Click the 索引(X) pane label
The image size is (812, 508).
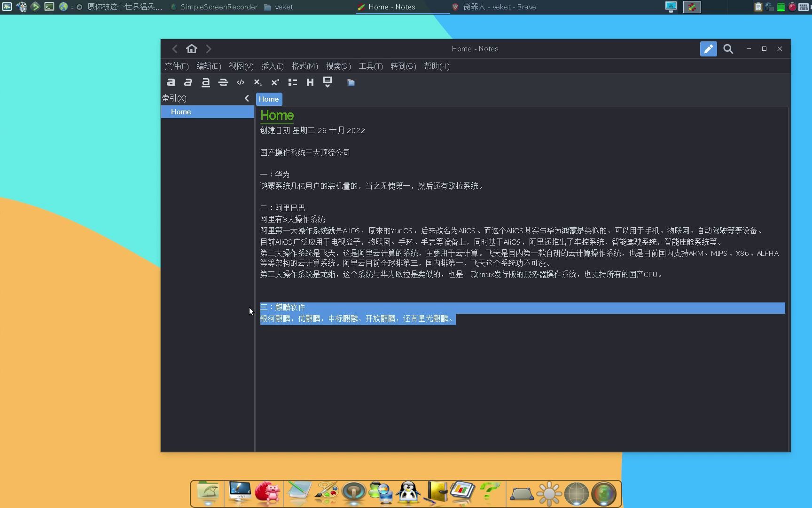point(174,98)
